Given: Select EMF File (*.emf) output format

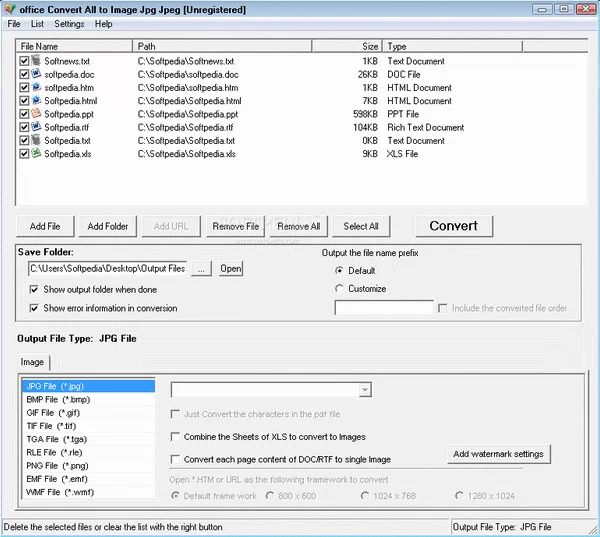Looking at the screenshot, I should click(88, 479).
